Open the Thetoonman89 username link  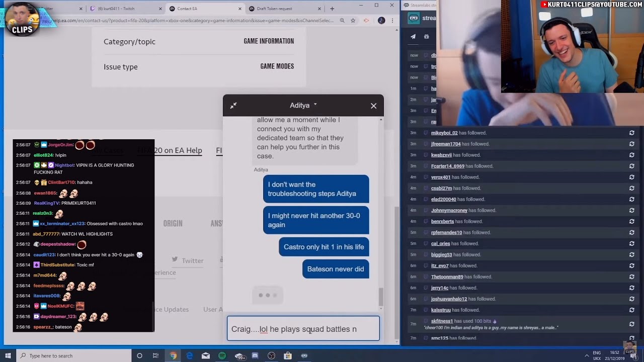pyautogui.click(x=447, y=277)
